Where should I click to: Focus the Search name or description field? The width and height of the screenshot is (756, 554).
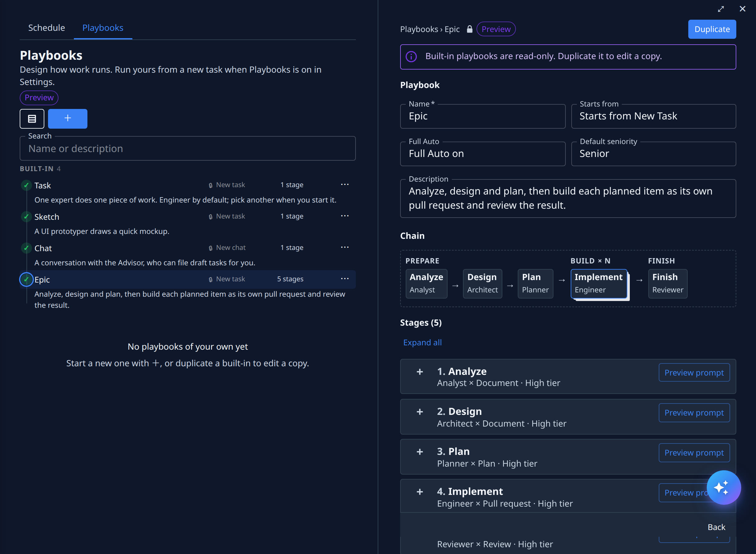[187, 148]
